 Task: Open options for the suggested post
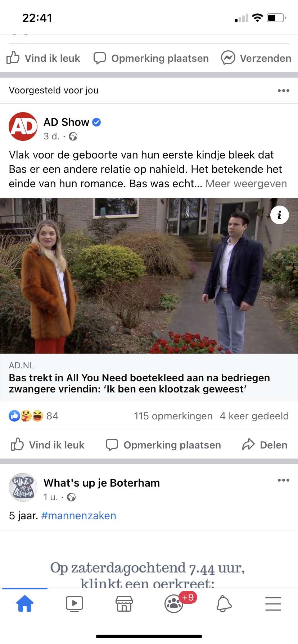click(x=284, y=91)
